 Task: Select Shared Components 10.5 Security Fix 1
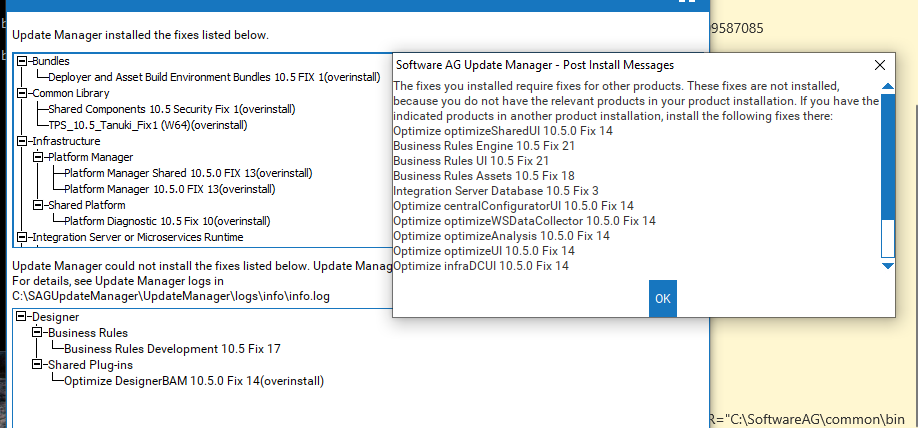[172, 109]
